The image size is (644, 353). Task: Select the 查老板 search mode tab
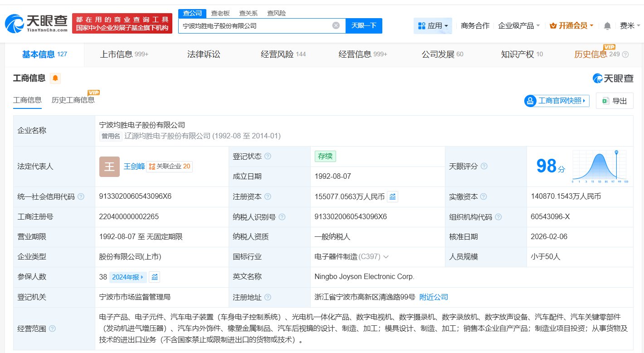[220, 13]
